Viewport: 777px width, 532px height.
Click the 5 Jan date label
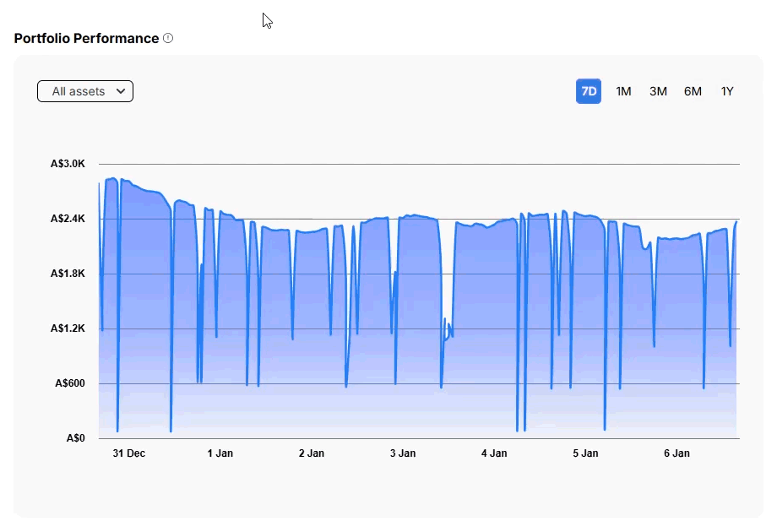585,453
